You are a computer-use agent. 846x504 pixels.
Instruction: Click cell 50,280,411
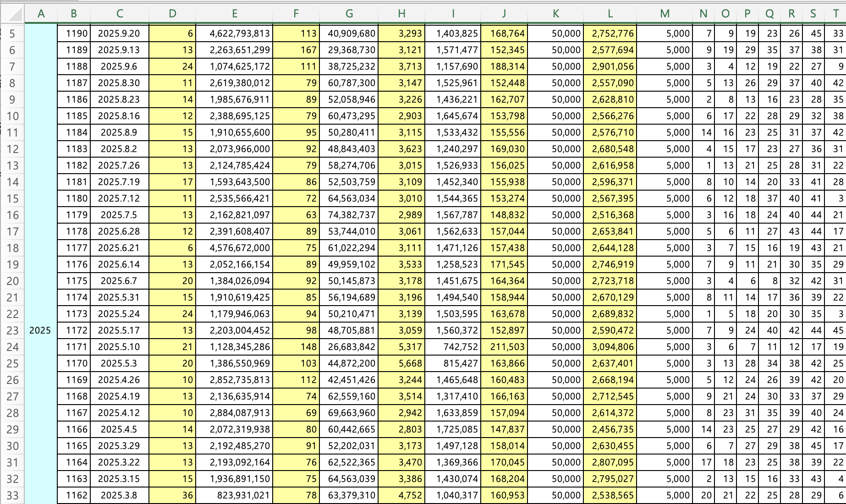point(349,132)
